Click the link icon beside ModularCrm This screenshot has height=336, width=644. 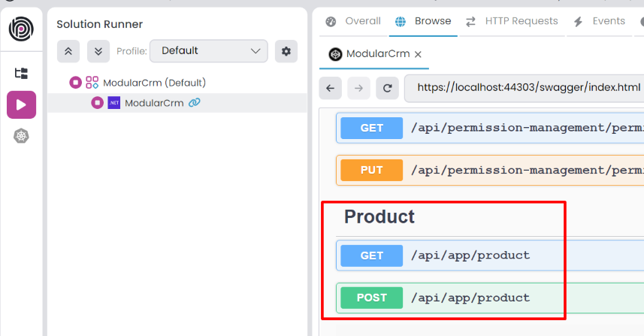[195, 103]
